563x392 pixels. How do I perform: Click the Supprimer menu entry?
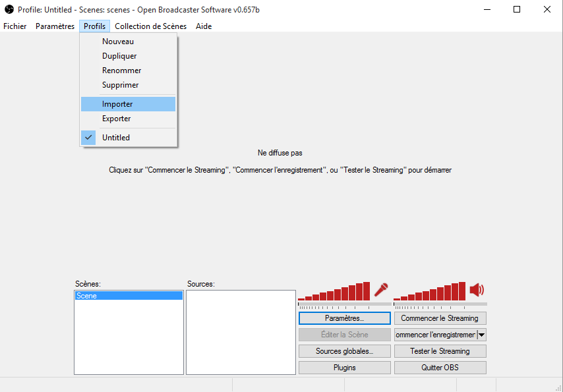click(x=121, y=85)
